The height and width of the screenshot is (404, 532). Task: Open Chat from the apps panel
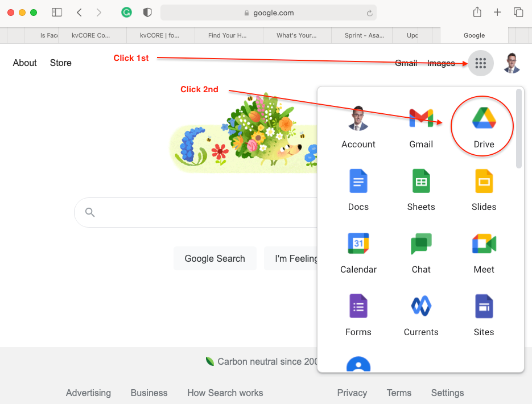tap(421, 253)
